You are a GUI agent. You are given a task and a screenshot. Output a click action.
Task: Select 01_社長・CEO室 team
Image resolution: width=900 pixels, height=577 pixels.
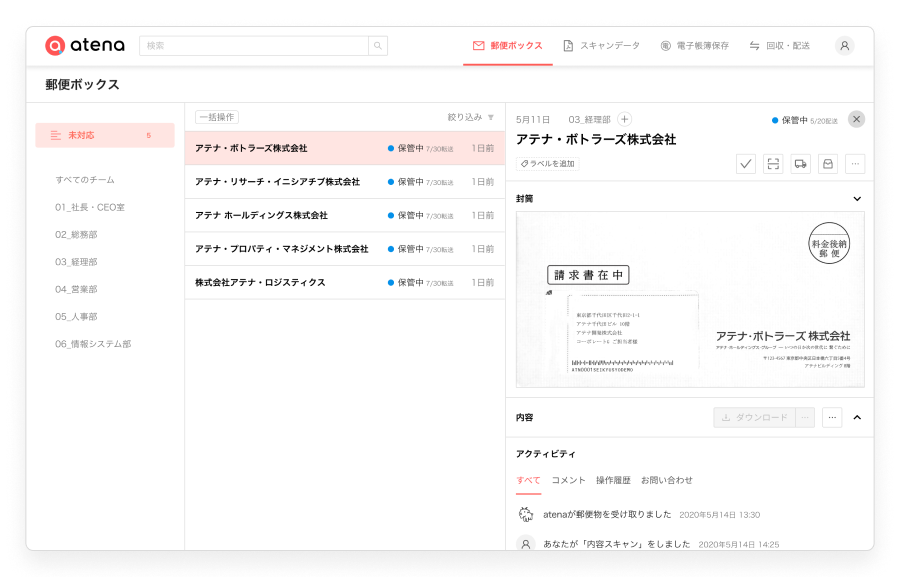point(90,207)
